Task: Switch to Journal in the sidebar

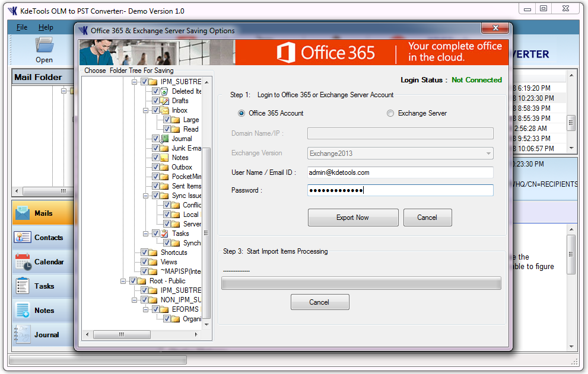Action: pyautogui.click(x=43, y=335)
